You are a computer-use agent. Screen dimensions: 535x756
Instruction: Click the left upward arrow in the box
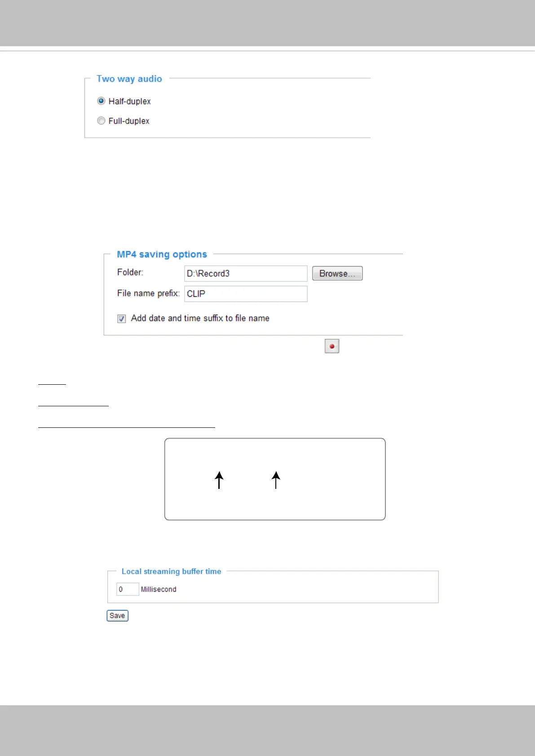click(219, 480)
